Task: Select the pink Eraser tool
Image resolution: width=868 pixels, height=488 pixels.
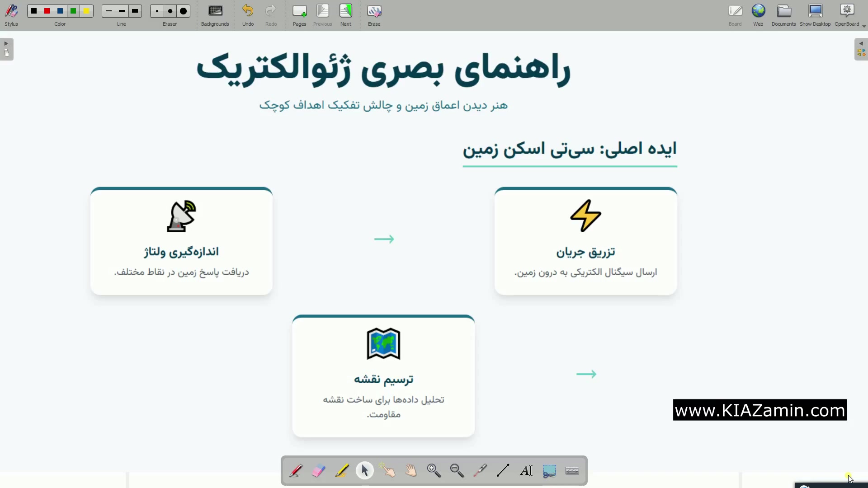Action: (319, 471)
